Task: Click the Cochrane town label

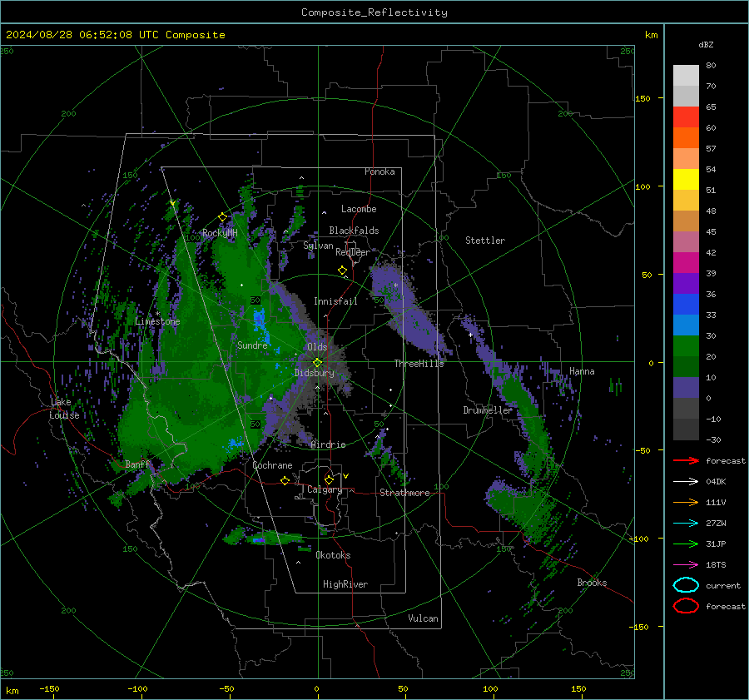Action: 272,465
